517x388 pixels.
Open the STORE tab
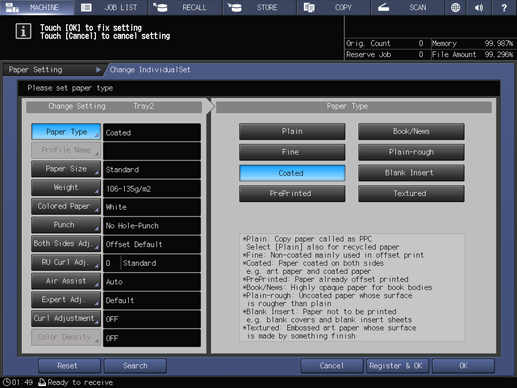point(260,7)
